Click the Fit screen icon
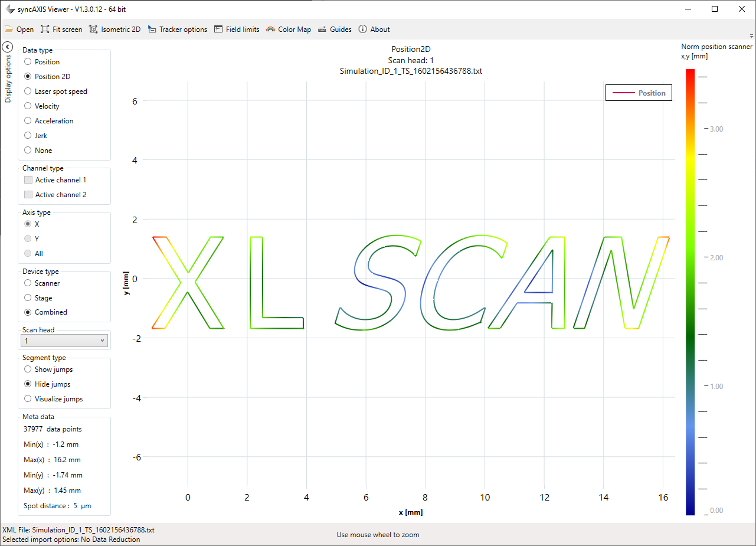 point(45,30)
